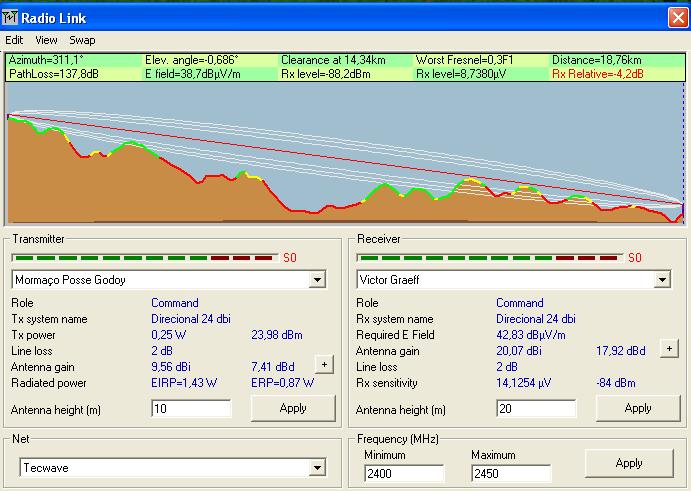Open the Edit menu
Screen dimensions: 691x491
click(14, 40)
